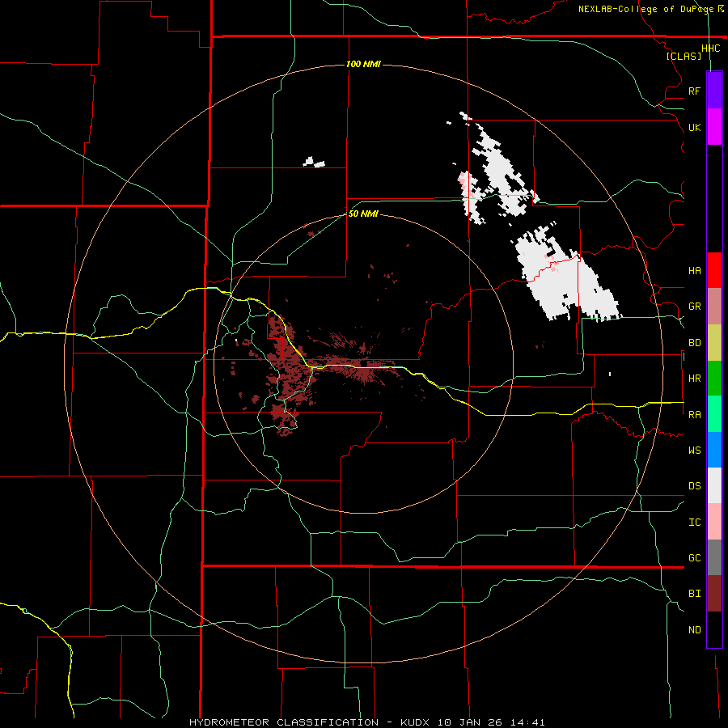Click the '100 NMI' range ring label

pos(363,64)
